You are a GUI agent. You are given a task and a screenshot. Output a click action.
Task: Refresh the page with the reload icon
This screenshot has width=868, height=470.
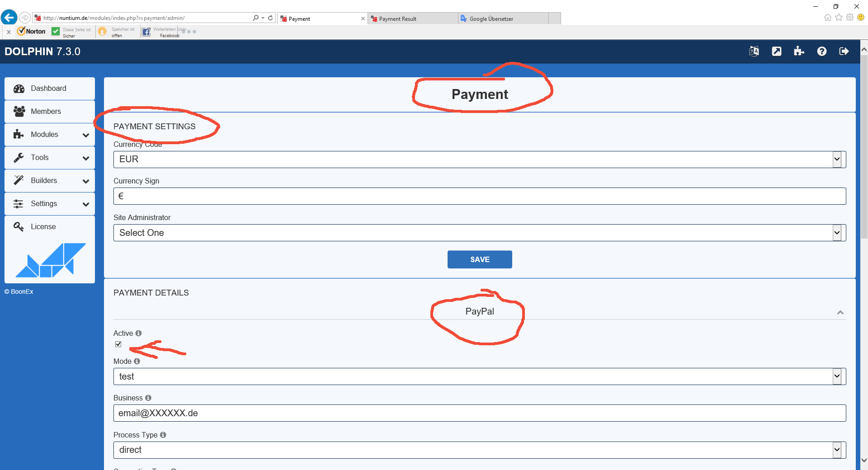[270, 18]
